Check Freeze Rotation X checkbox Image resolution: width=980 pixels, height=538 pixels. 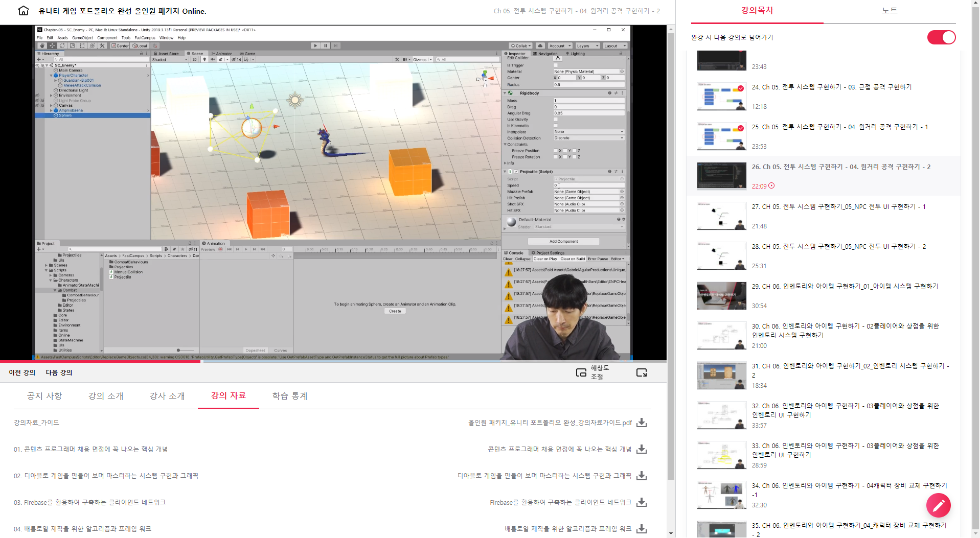click(556, 157)
